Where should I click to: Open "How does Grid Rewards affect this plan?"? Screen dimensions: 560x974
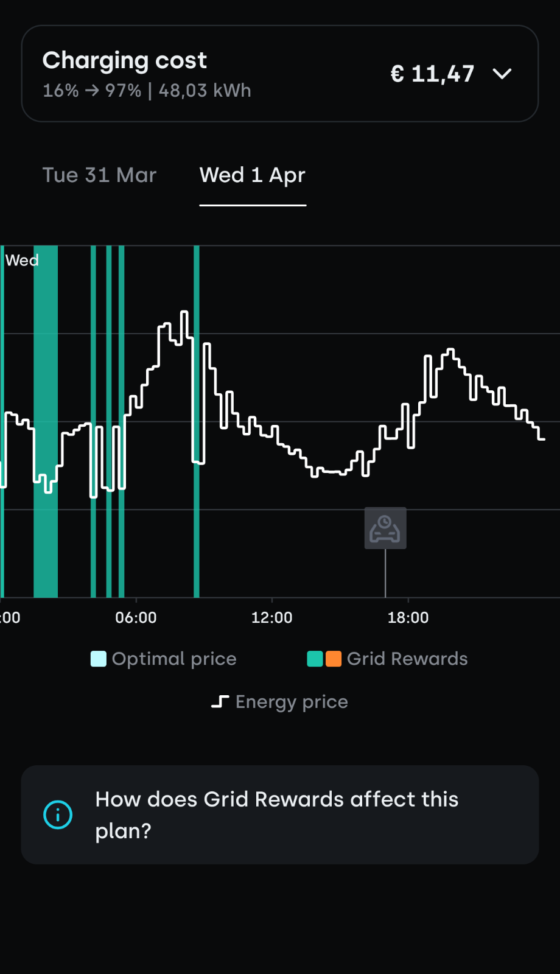coord(277,815)
